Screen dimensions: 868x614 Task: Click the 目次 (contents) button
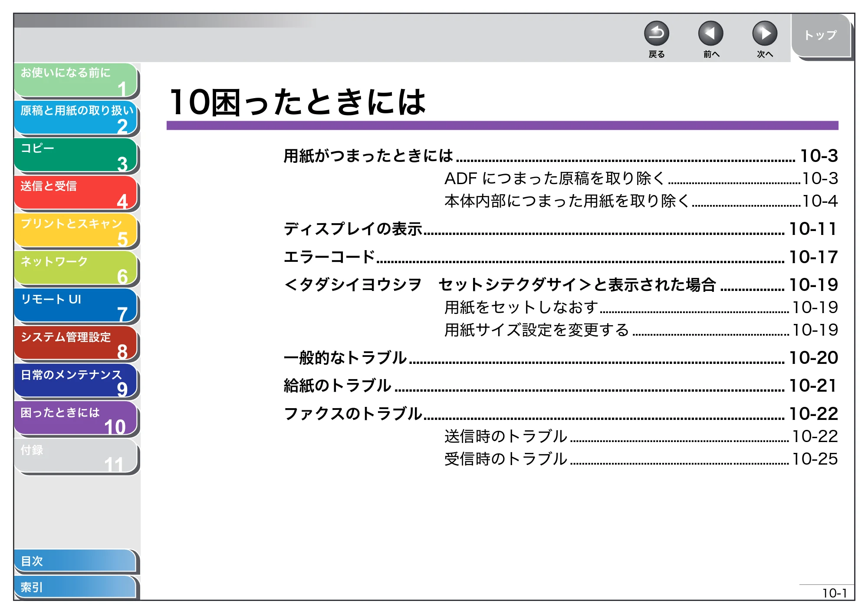pyautogui.click(x=76, y=561)
